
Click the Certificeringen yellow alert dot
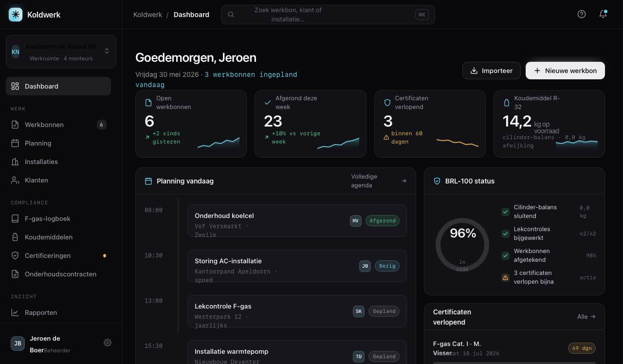pos(104,255)
